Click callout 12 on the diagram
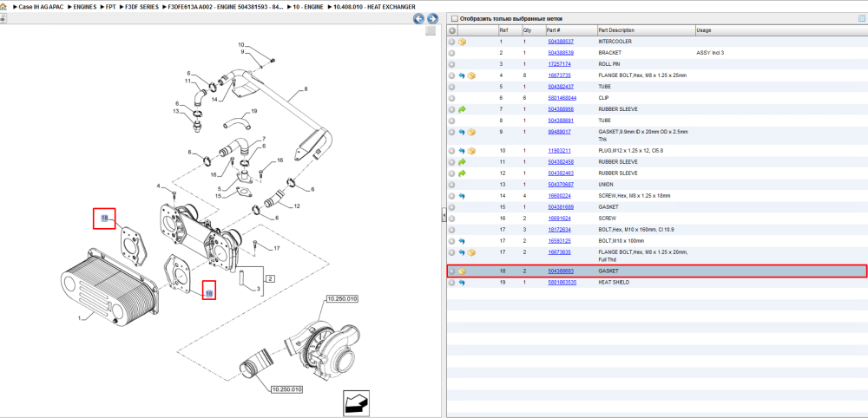 coord(297,206)
